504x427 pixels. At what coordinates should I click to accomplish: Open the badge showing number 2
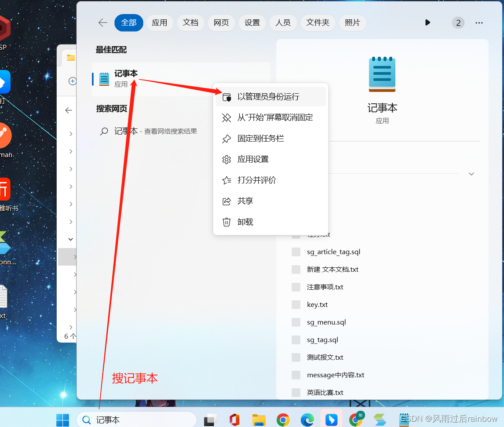458,23
